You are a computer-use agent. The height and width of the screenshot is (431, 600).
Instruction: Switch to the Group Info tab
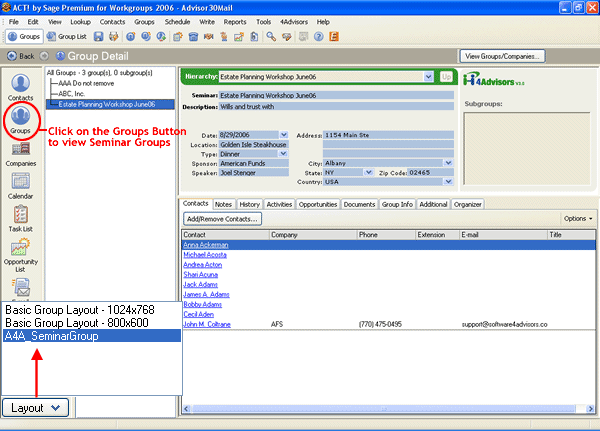point(397,204)
